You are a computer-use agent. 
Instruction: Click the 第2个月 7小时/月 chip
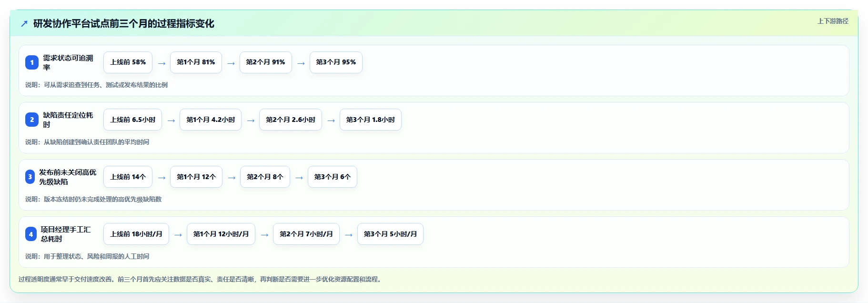(306, 234)
